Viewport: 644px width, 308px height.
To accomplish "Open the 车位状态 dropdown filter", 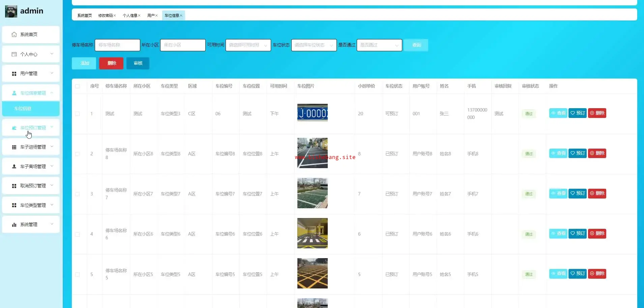I will [x=314, y=45].
